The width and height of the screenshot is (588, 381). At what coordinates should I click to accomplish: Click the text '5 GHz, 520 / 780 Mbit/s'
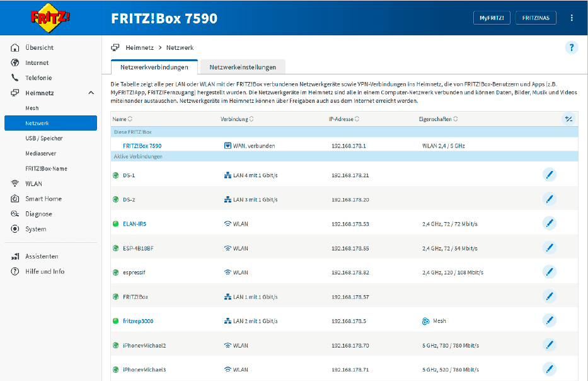tap(451, 370)
